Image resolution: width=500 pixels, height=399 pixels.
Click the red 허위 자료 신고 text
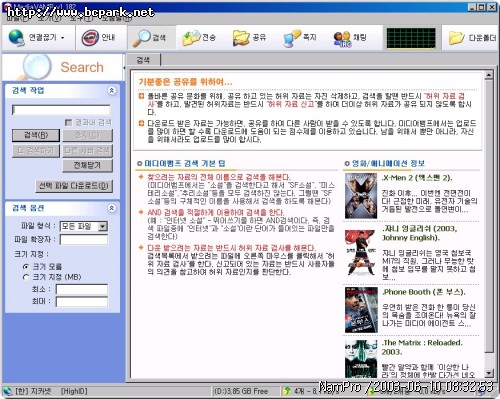[x=291, y=104]
